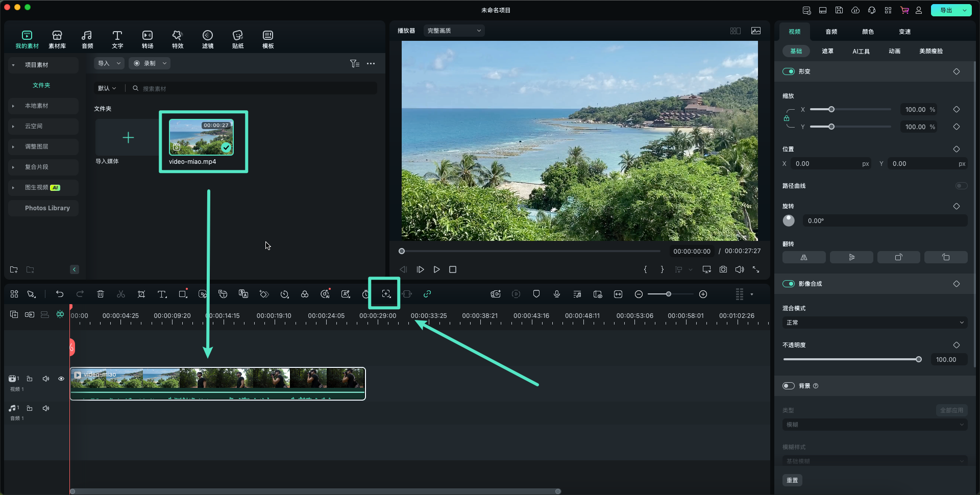
Task: Click the link chain icon in timeline toolbar
Action: pos(427,294)
